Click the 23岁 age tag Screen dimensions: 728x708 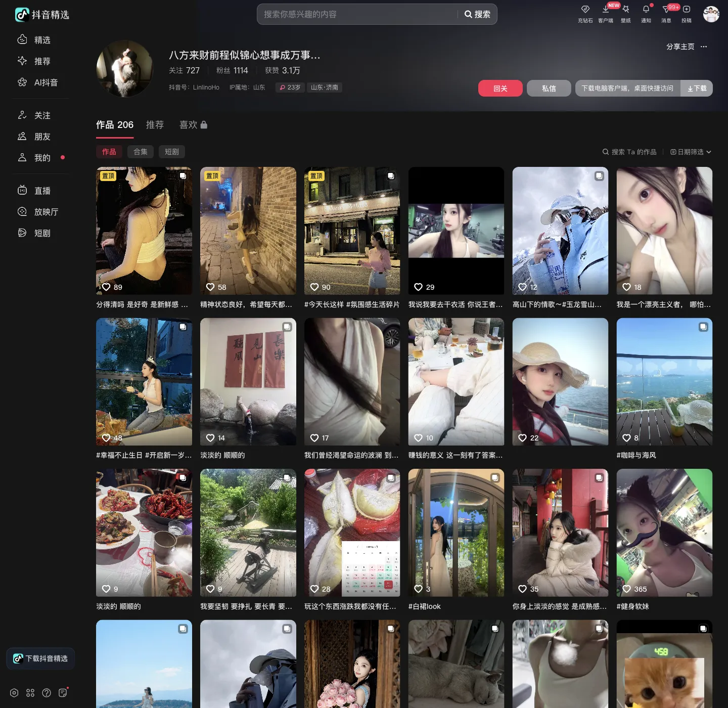pos(290,87)
